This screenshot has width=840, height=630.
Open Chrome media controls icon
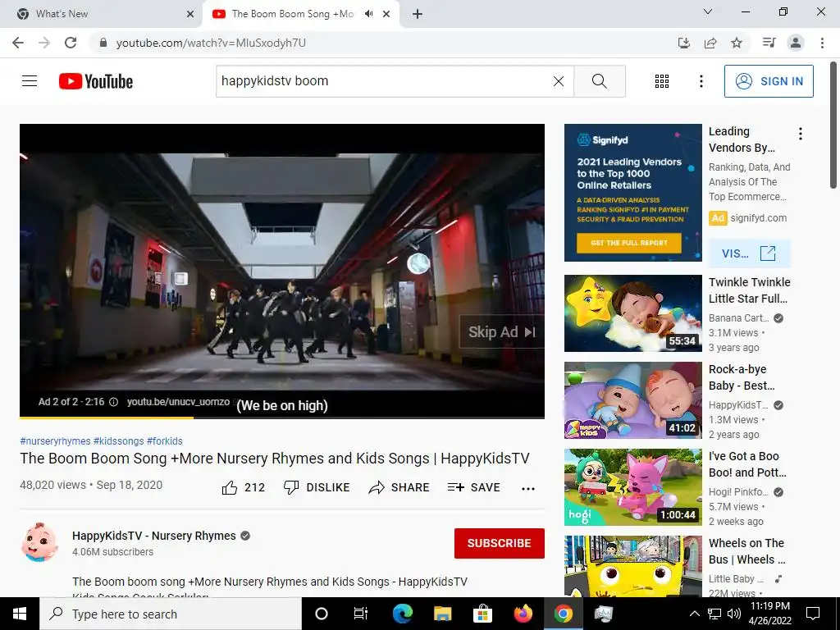(769, 43)
